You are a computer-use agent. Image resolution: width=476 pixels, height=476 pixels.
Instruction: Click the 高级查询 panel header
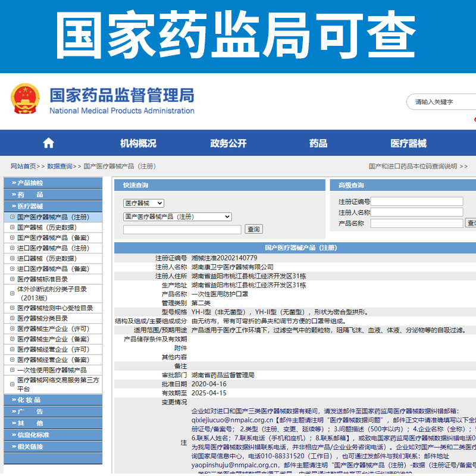(x=403, y=185)
